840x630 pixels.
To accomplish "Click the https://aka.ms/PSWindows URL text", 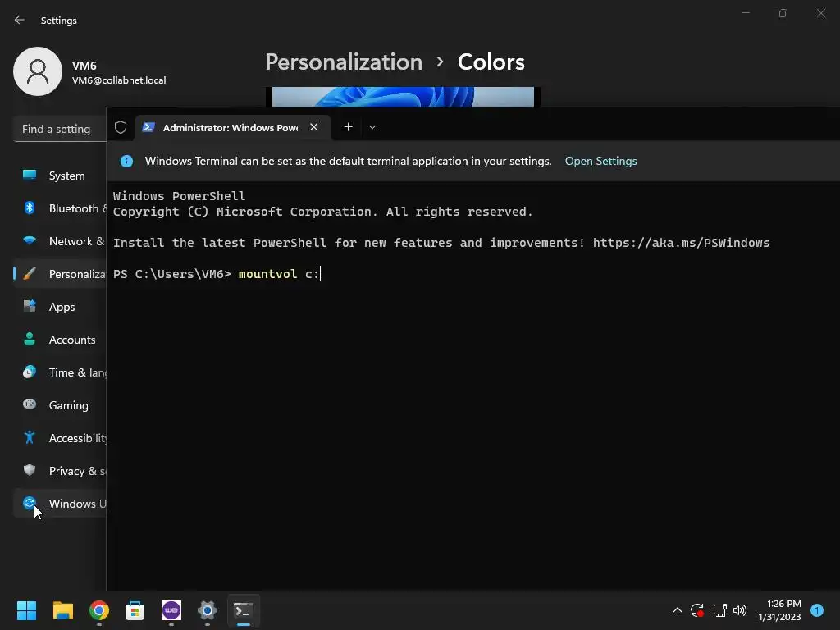I will [681, 243].
